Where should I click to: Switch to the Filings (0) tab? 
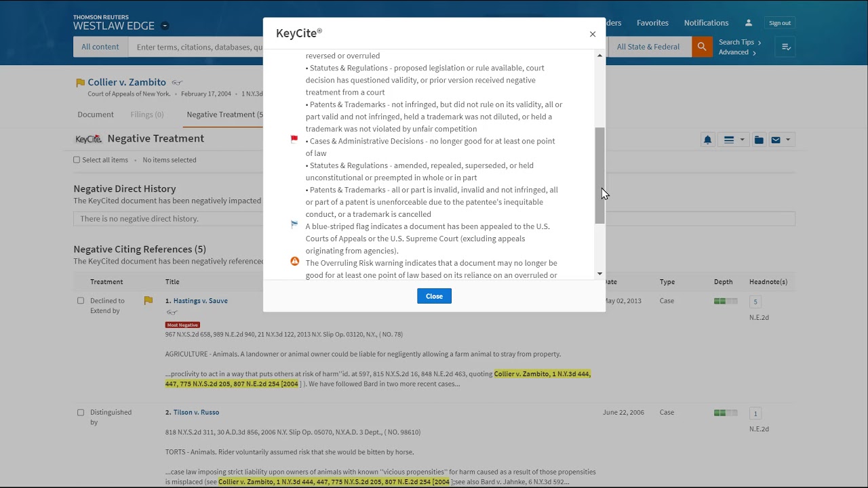coord(147,115)
